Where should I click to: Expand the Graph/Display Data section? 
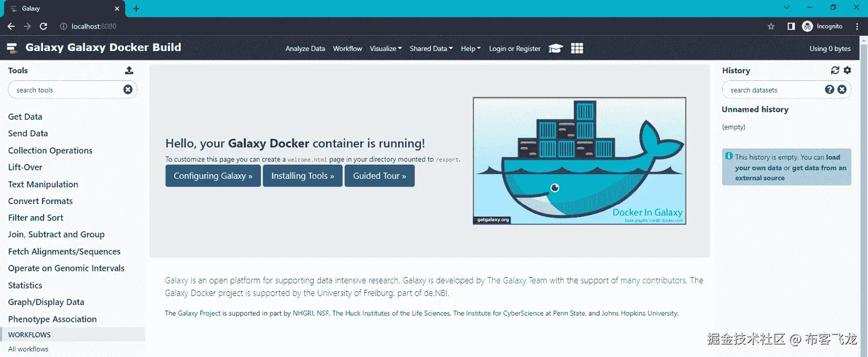pyautogui.click(x=46, y=302)
